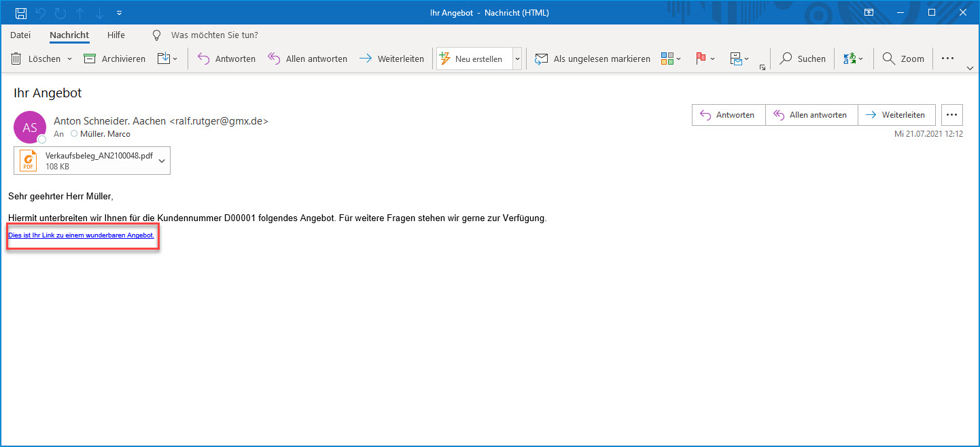The height and width of the screenshot is (447, 980).
Task: Mark the email as unread
Action: click(593, 59)
